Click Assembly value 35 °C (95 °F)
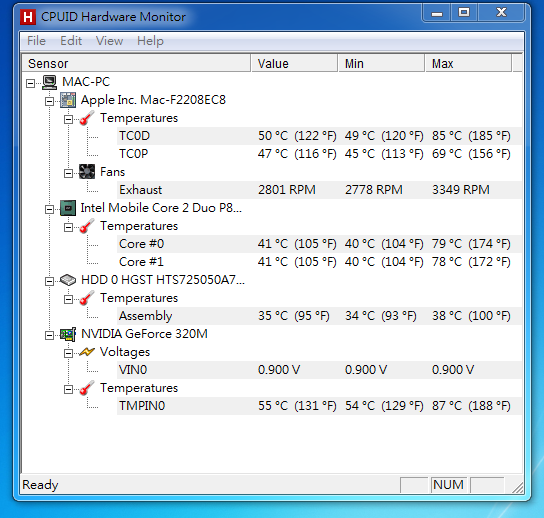The width and height of the screenshot is (544, 518). [294, 316]
